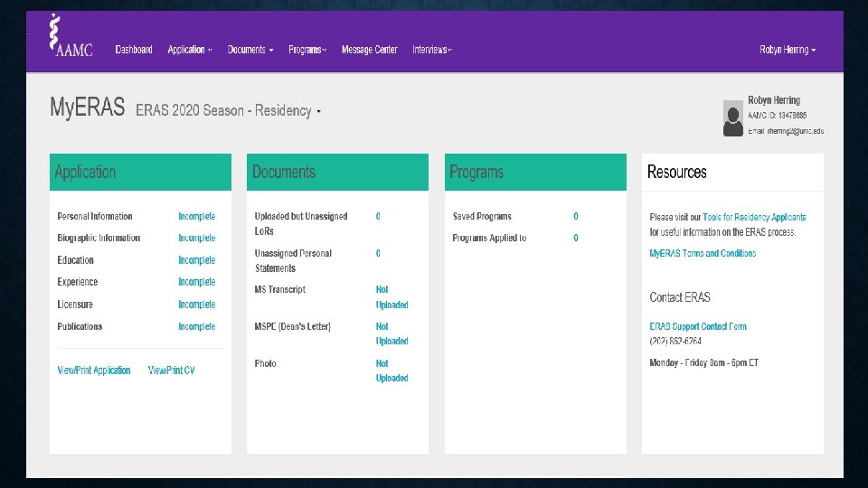Screen dimensions: 868x488
Task: Click the Uploaded but Unassigned LoRs label
Action: coord(300,223)
